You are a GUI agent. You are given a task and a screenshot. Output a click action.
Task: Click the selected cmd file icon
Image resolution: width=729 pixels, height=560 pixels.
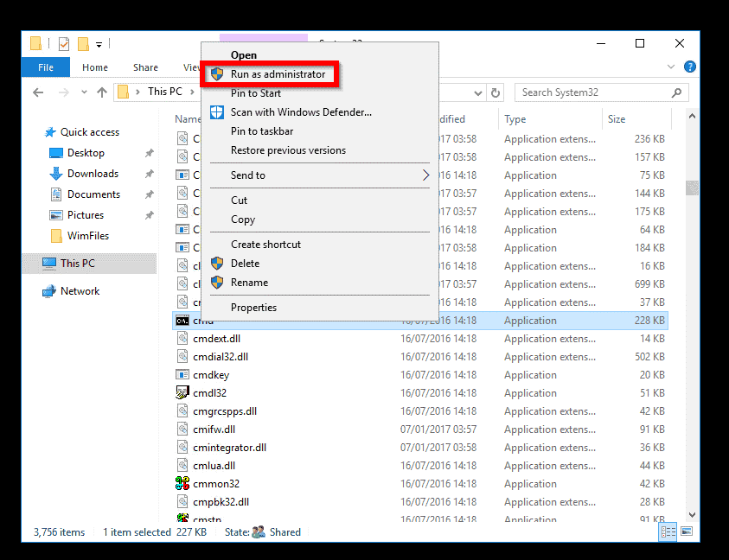point(182,321)
